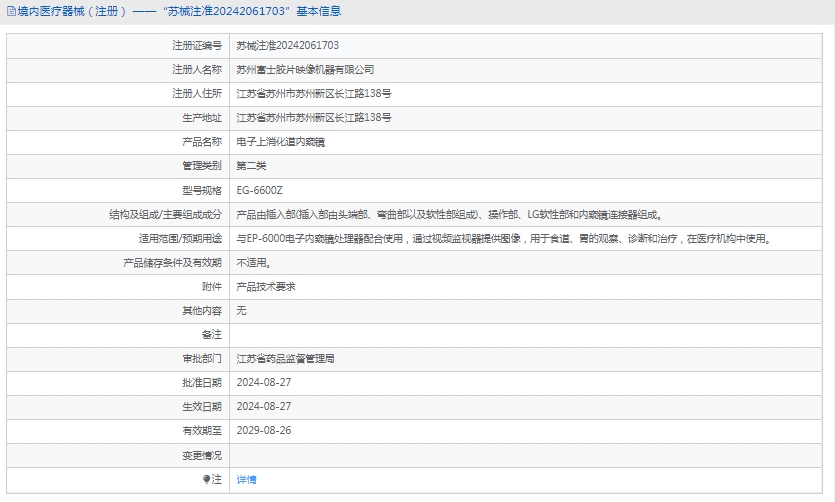Click the product name 电子上消化道内窥镜

click(280, 142)
